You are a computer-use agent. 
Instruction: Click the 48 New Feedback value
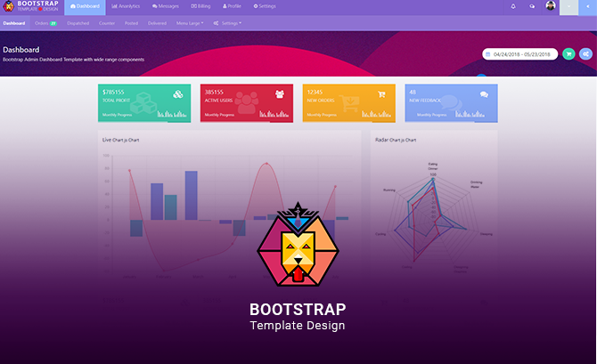point(413,92)
